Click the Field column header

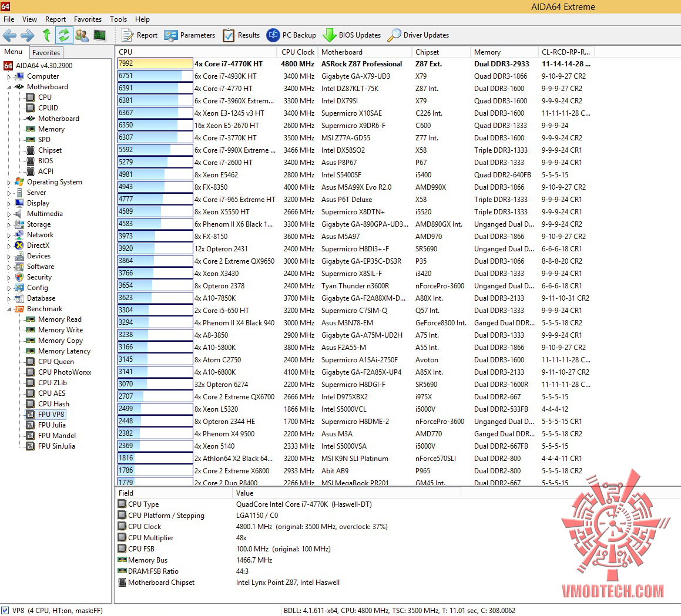pyautogui.click(x=174, y=493)
